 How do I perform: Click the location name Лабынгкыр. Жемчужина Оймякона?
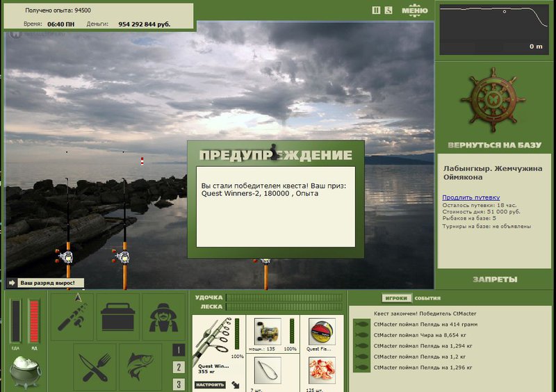tap(493, 173)
